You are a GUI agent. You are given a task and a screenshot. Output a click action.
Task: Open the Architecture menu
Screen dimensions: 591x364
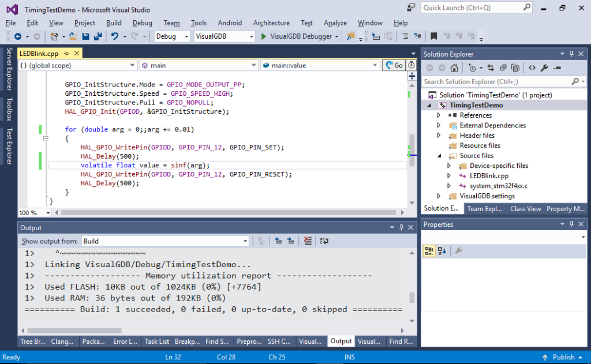pyautogui.click(x=271, y=23)
